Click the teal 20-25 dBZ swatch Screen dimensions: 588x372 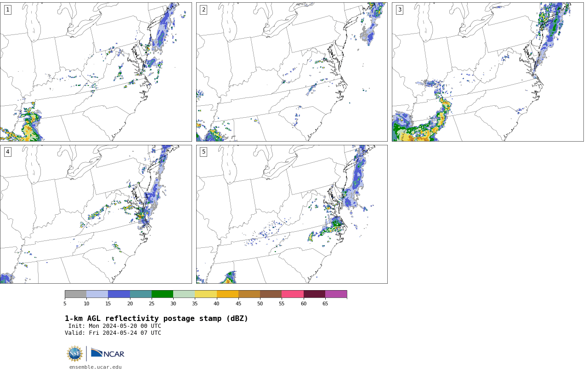click(141, 294)
